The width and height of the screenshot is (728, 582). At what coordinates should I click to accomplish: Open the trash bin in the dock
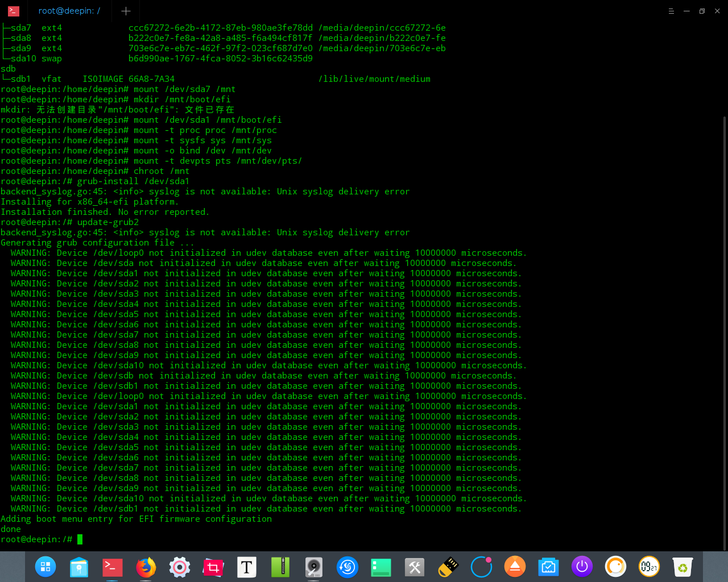(682, 567)
